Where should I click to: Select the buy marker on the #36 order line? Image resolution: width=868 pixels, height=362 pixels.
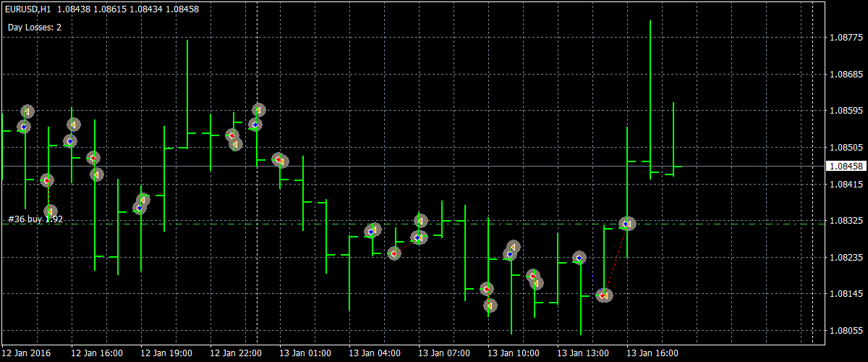pyautogui.click(x=627, y=224)
